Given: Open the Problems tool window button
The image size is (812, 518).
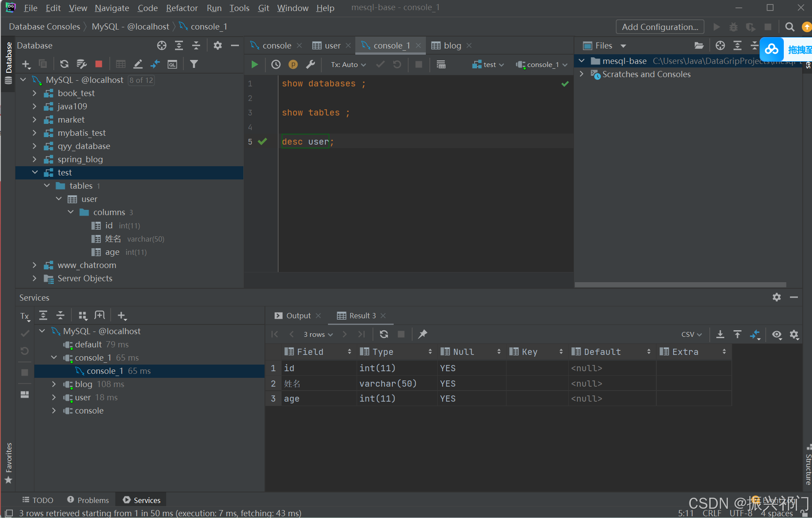Looking at the screenshot, I should (x=88, y=500).
